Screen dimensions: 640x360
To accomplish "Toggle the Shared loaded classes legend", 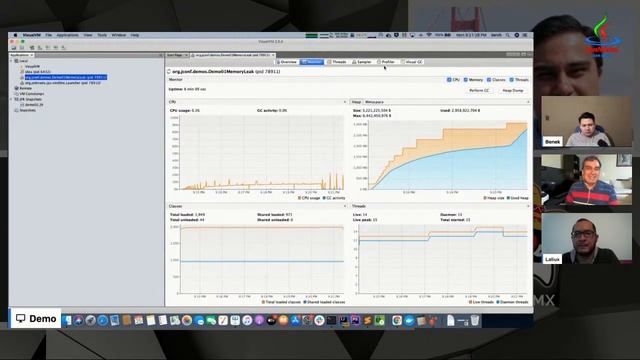I will 324,302.
